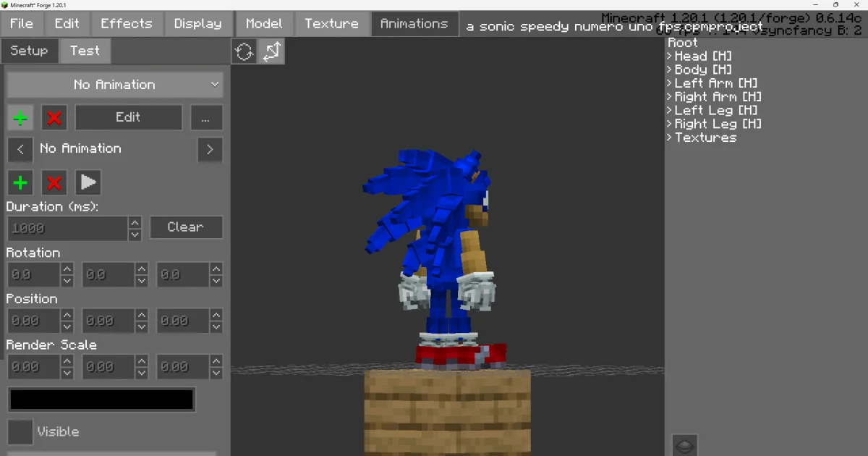The image size is (868, 456).
Task: Switch to the Texture tab
Action: [331, 24]
